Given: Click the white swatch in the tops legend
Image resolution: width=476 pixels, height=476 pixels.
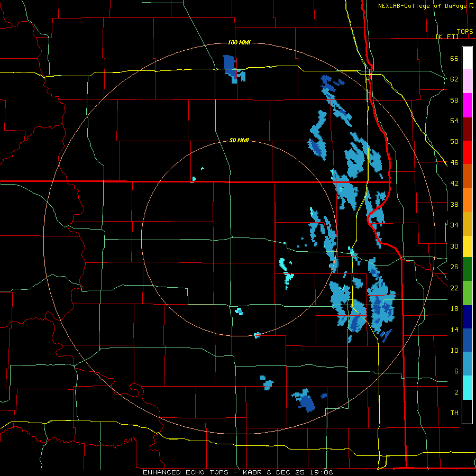Looking at the screenshot, I should pos(467,58).
